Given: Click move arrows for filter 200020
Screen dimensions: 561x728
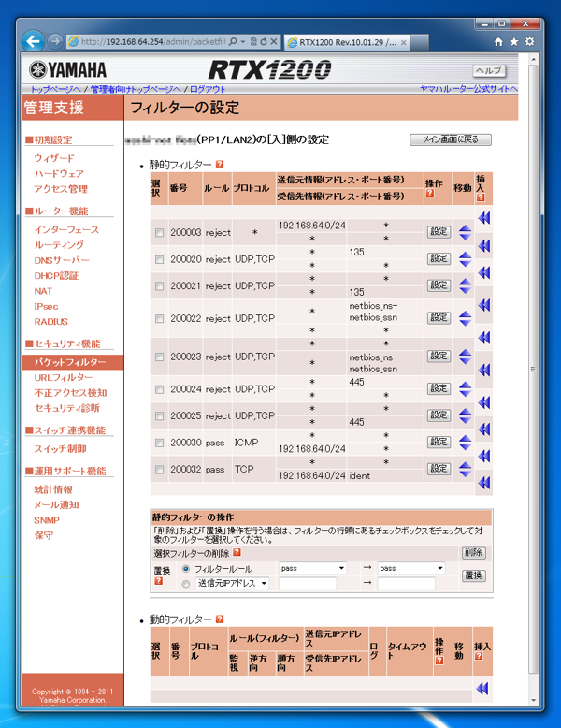Looking at the screenshot, I should click(x=465, y=259).
